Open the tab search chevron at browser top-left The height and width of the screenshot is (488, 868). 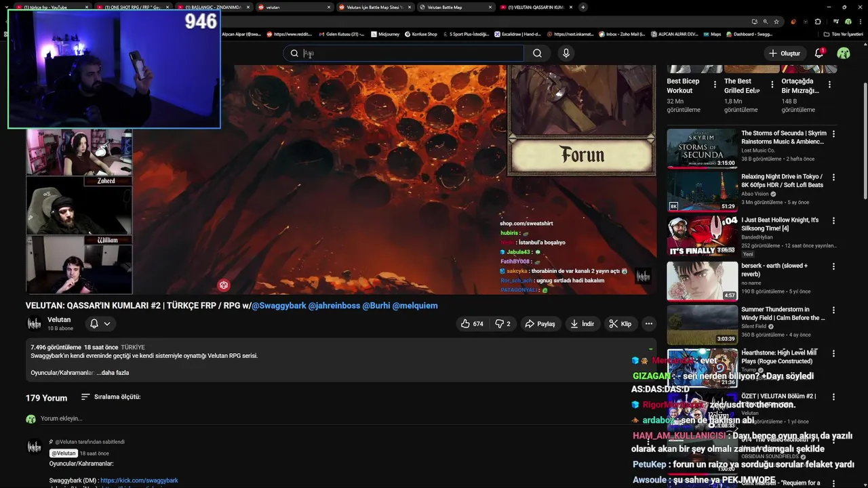pos(7,7)
